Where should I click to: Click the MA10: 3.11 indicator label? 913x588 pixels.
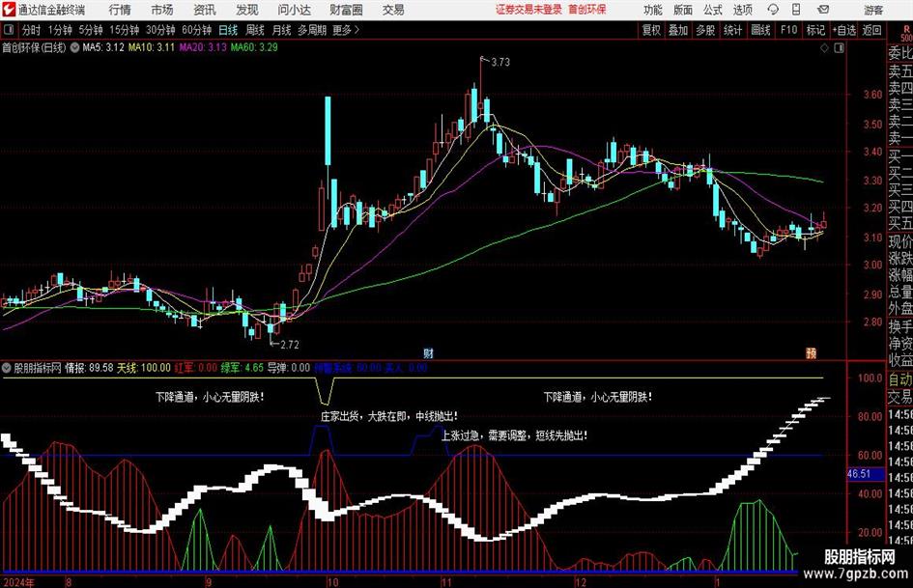(152, 47)
